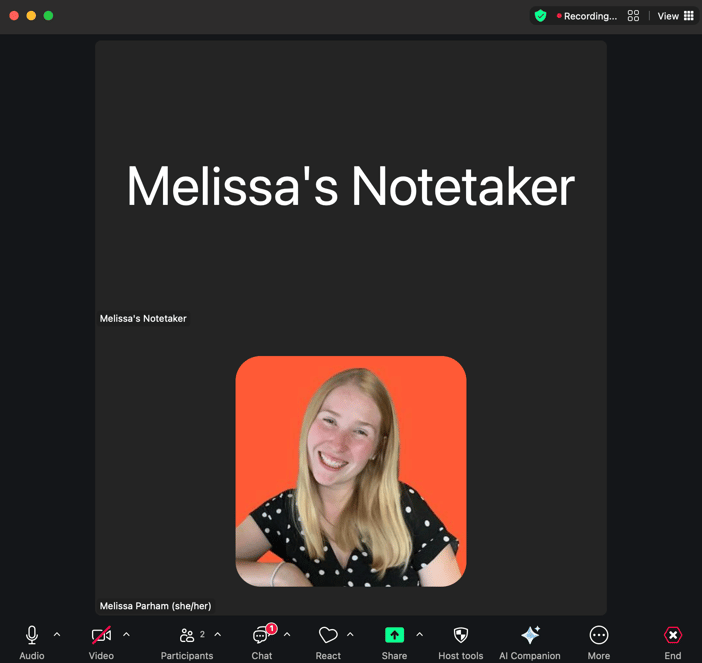Start video using the crossed-out camera icon
This screenshot has width=702, height=663.
pos(101,636)
